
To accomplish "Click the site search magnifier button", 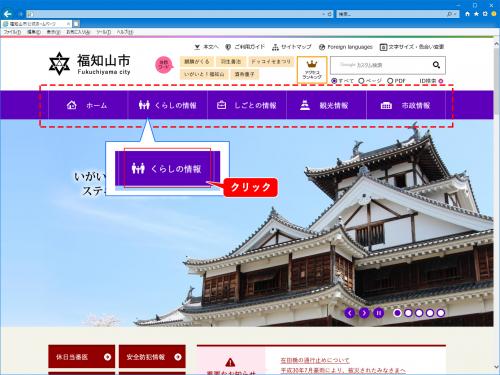I will (436, 65).
